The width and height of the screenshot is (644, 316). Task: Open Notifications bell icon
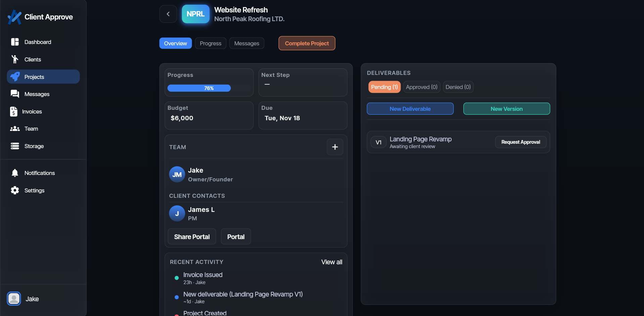pos(15,173)
